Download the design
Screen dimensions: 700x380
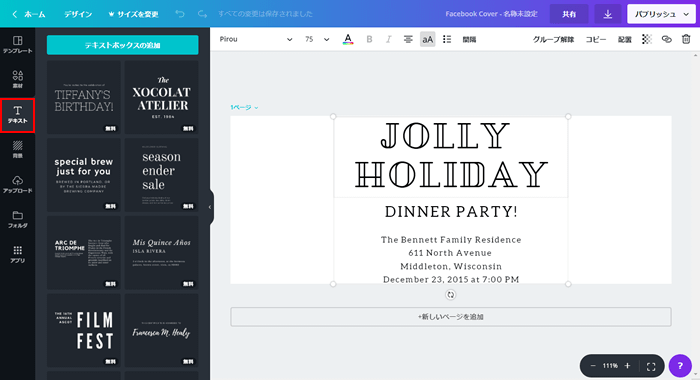point(608,14)
